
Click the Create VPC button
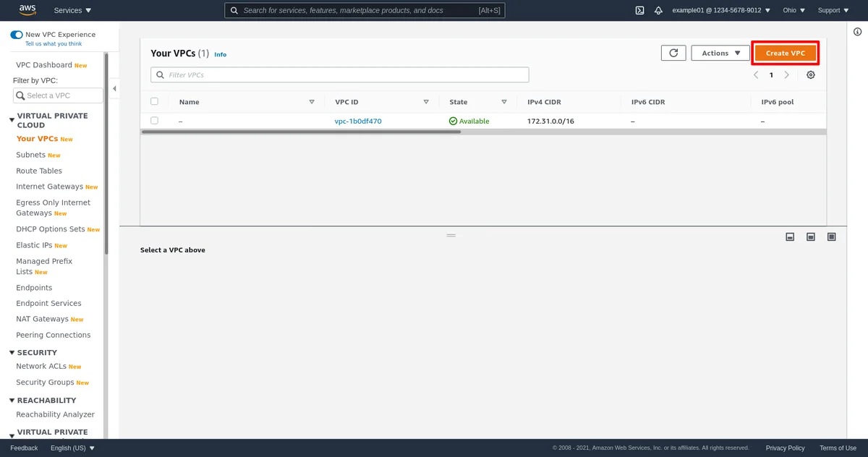coord(786,52)
